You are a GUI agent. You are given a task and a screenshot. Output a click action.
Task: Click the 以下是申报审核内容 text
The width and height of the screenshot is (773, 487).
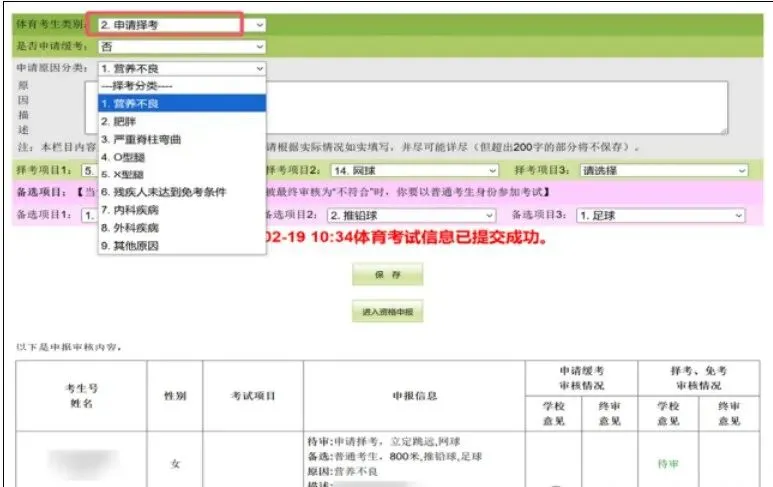tap(69, 347)
